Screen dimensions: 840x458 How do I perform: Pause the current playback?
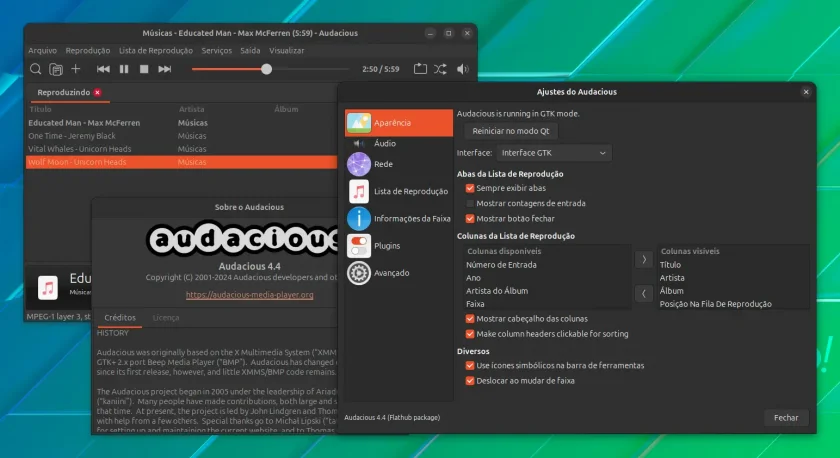click(124, 69)
